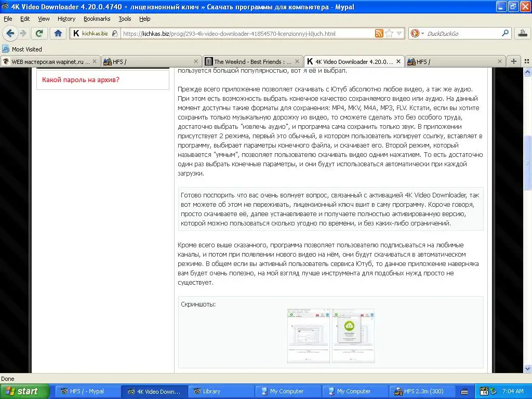
Task: Switch to Library window in taskbar
Action: coord(220,391)
